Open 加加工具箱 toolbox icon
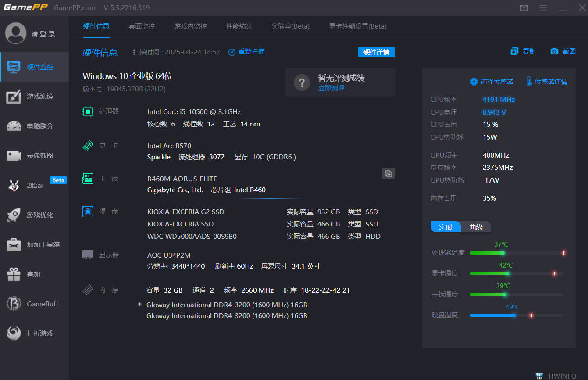Viewport: 588px width, 380px height. [14, 244]
